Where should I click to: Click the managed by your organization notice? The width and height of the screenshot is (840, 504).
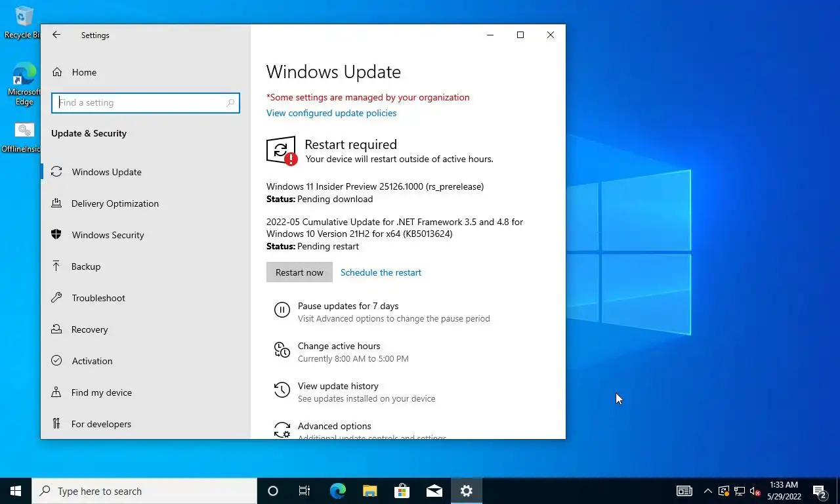point(367,97)
